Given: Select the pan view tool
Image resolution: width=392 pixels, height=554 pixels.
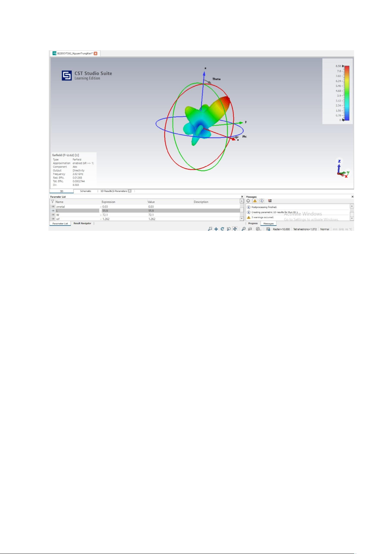Looking at the screenshot, I should pyautogui.click(x=216, y=229).
